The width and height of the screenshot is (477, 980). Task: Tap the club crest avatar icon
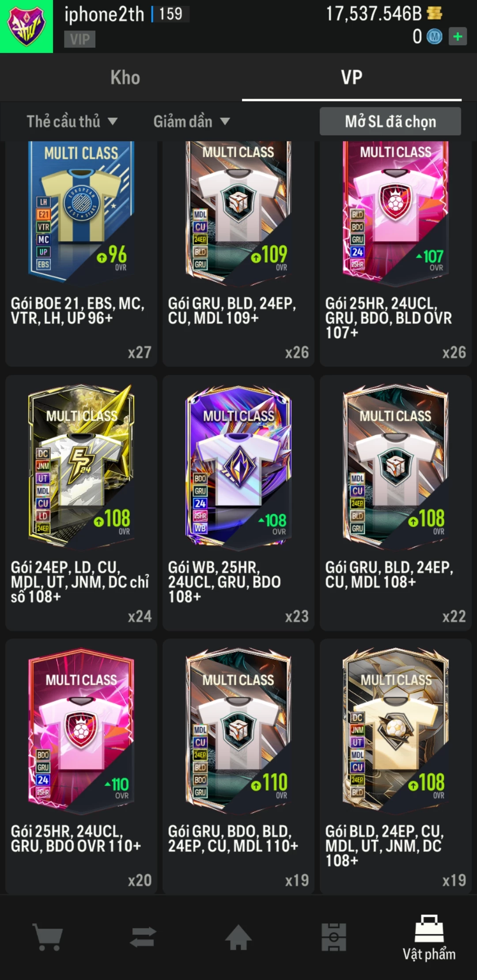[26, 26]
